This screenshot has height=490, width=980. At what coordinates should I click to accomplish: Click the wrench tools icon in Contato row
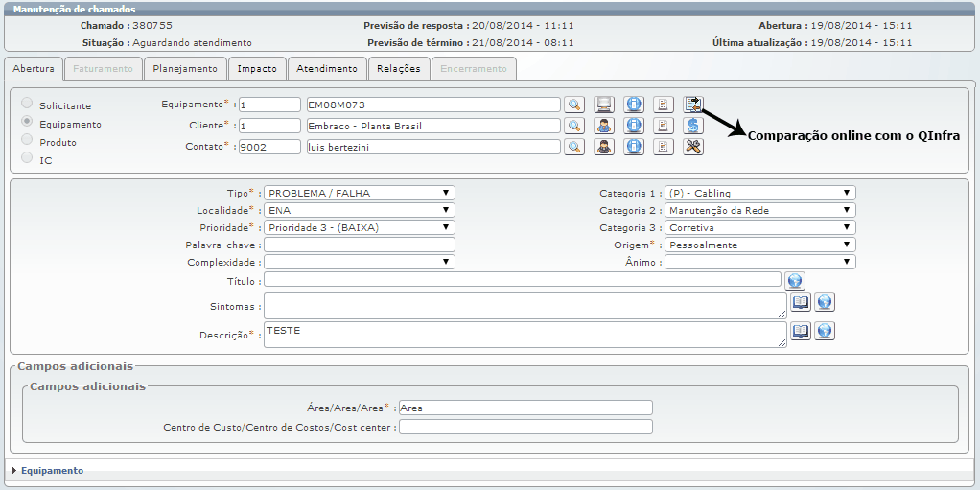[693, 147]
